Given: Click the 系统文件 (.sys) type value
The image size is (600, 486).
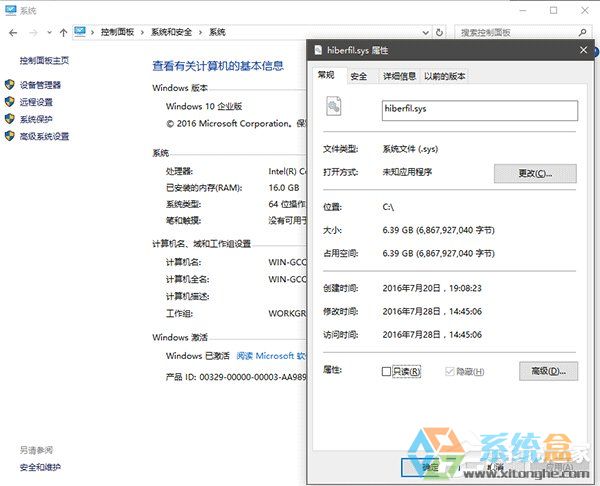Looking at the screenshot, I should [410, 149].
